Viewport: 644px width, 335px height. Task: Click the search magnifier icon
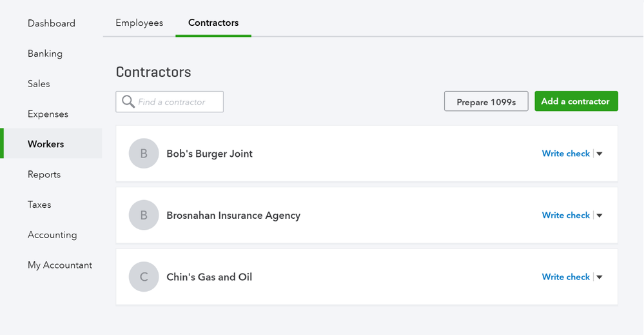(128, 102)
